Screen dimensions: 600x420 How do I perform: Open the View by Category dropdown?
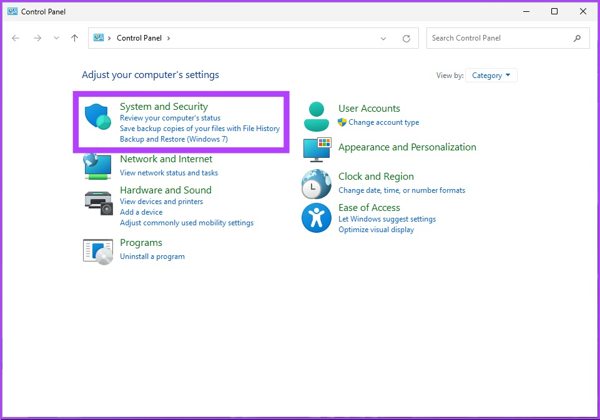[491, 75]
